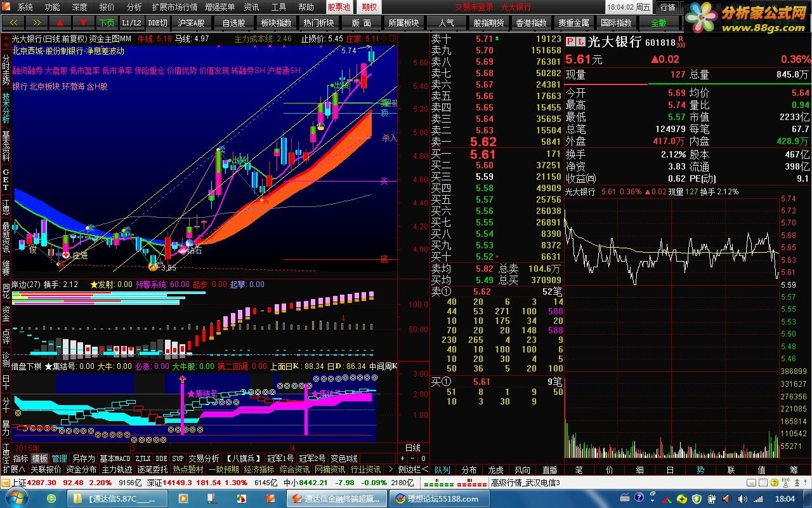Click the 沪深A股 button
This screenshot has width=812, height=508.
point(191,22)
